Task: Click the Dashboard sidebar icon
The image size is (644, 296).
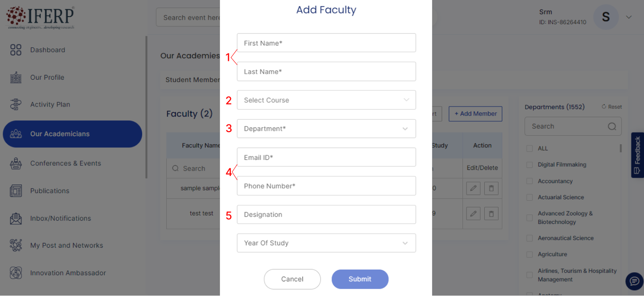Action: [16, 50]
